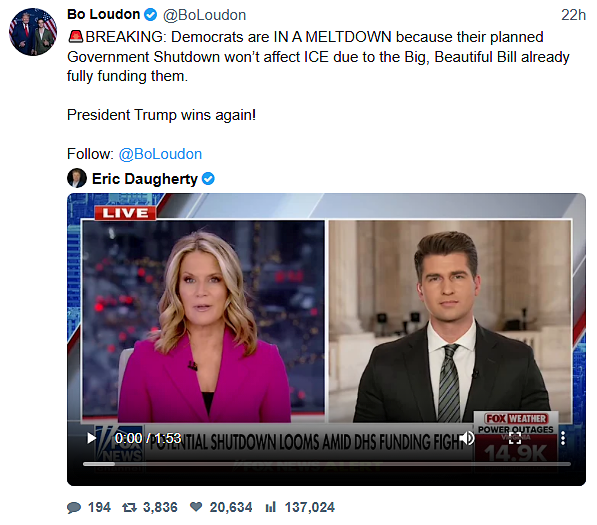The image size is (597, 525).
Task: Open the video's three-dot options menu
Action: point(563,438)
